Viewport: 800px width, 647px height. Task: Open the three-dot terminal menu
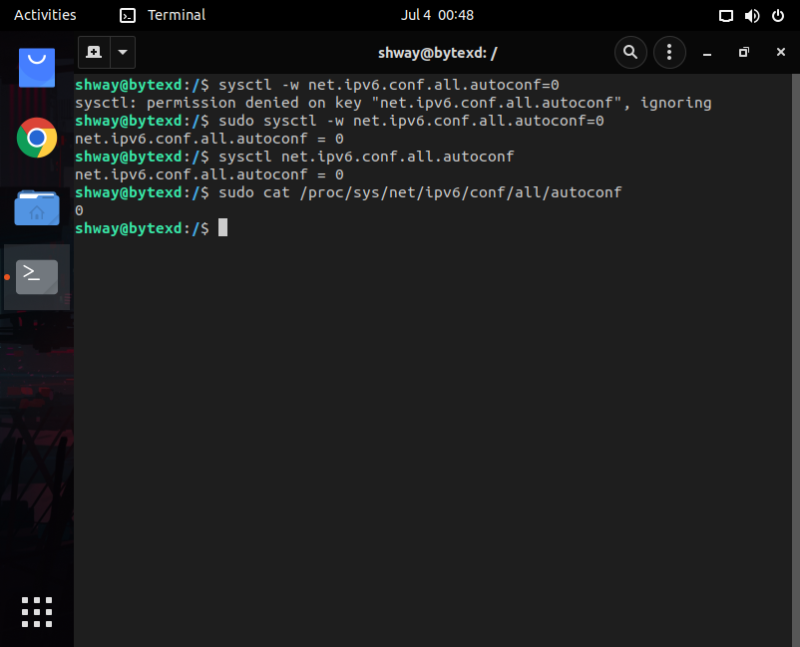tap(669, 52)
